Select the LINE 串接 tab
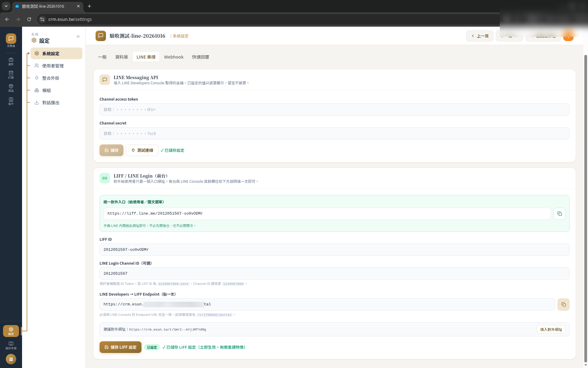This screenshot has height=368, width=588. (x=146, y=57)
